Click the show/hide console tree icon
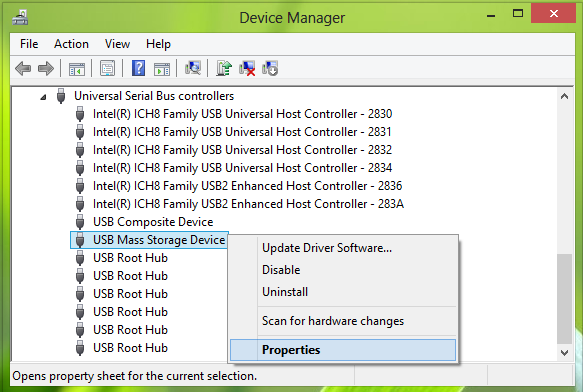This screenshot has height=392, width=583. [77, 69]
